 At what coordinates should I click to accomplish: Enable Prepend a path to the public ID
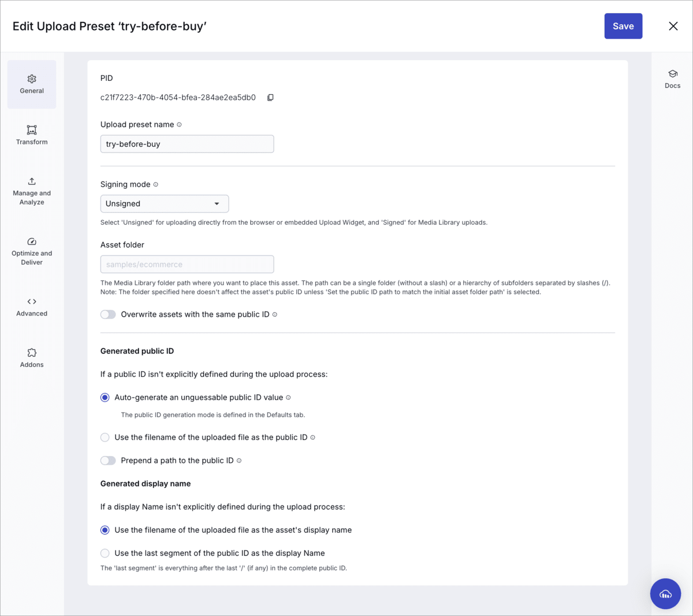coord(108,461)
